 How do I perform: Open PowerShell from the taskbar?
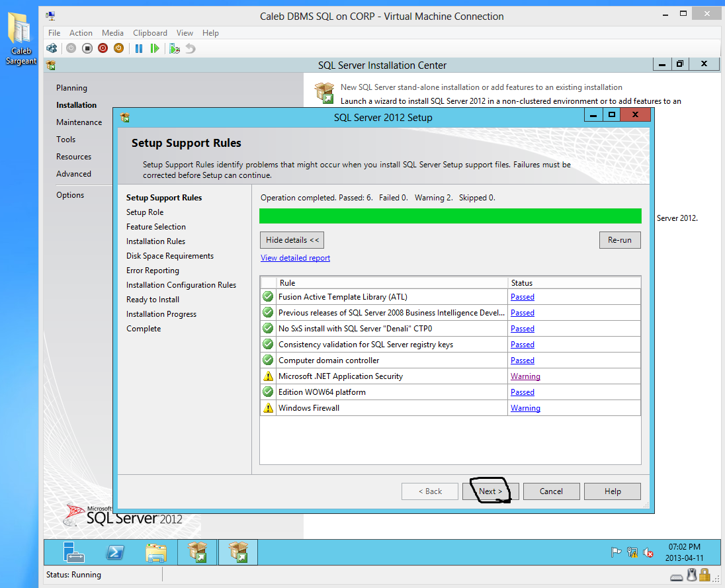click(114, 552)
